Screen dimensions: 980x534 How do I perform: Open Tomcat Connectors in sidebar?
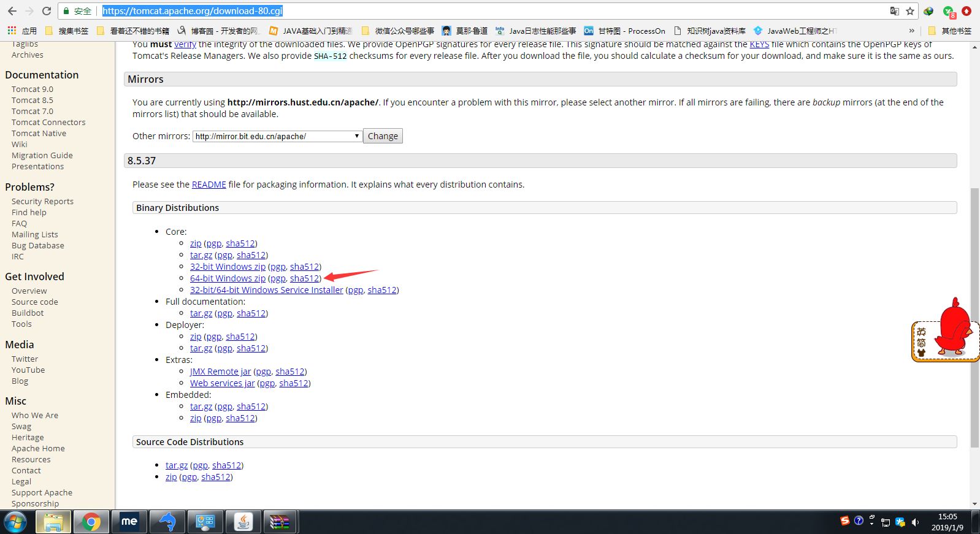coord(48,123)
